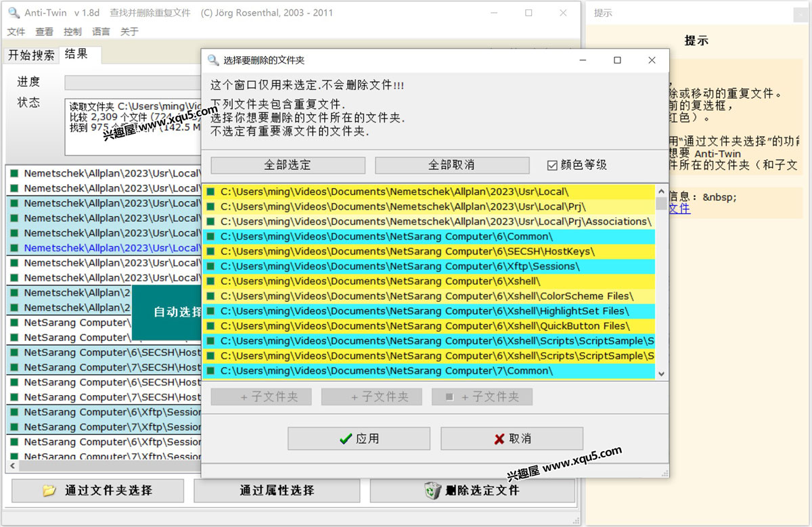The image size is (812, 527).
Task: Toggle the 颜色等级 checkbox
Action: tap(552, 165)
